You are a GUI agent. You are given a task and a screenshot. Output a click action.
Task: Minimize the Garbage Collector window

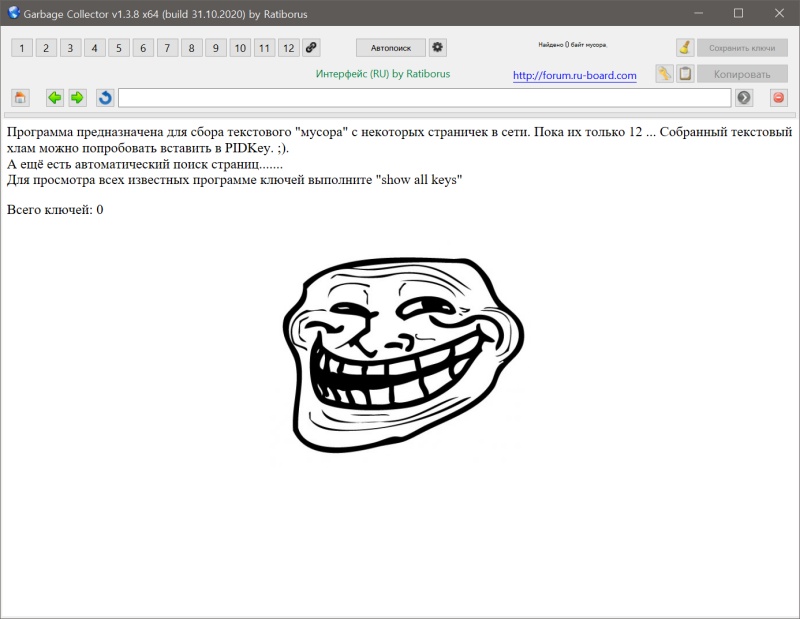point(699,13)
